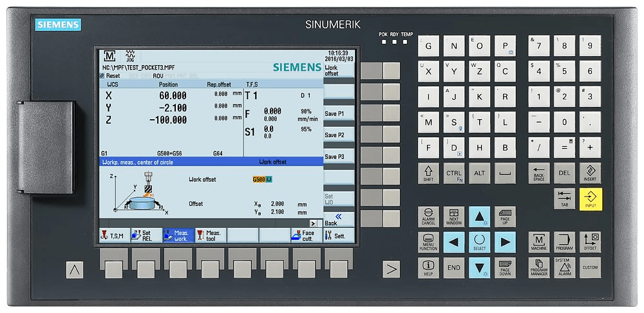Image resolution: width=644 pixels, height=313 pixels.
Task: Select the Save P2 softkey
Action: pyautogui.click(x=339, y=135)
